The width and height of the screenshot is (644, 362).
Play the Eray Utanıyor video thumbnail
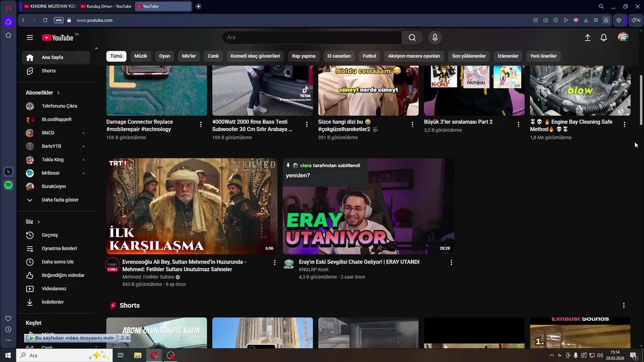[368, 206]
